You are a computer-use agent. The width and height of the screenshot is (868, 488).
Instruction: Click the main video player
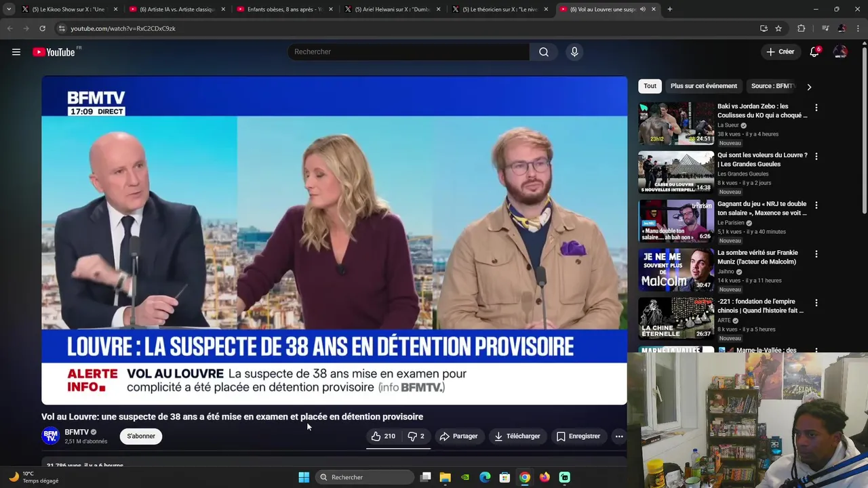334,241
